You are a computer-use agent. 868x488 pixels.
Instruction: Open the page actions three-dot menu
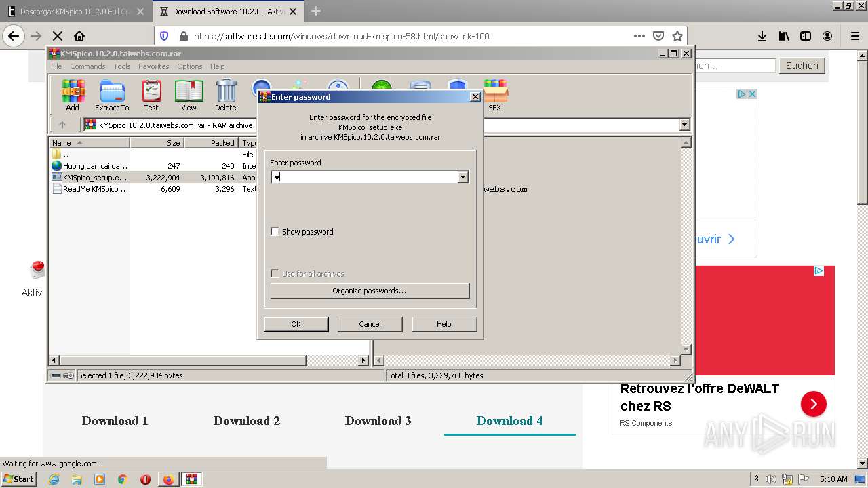[639, 36]
